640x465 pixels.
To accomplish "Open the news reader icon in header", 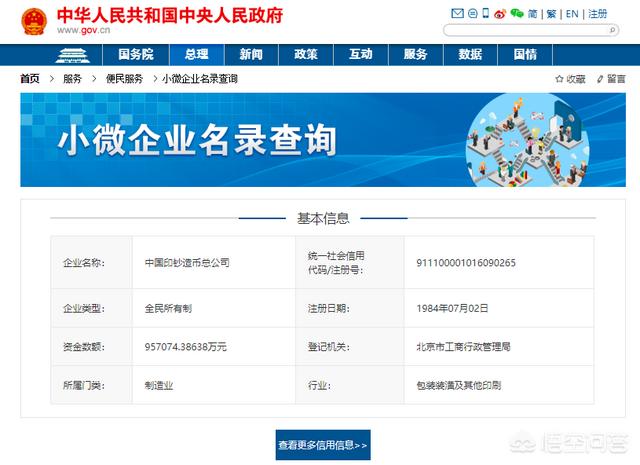I will click(x=472, y=13).
